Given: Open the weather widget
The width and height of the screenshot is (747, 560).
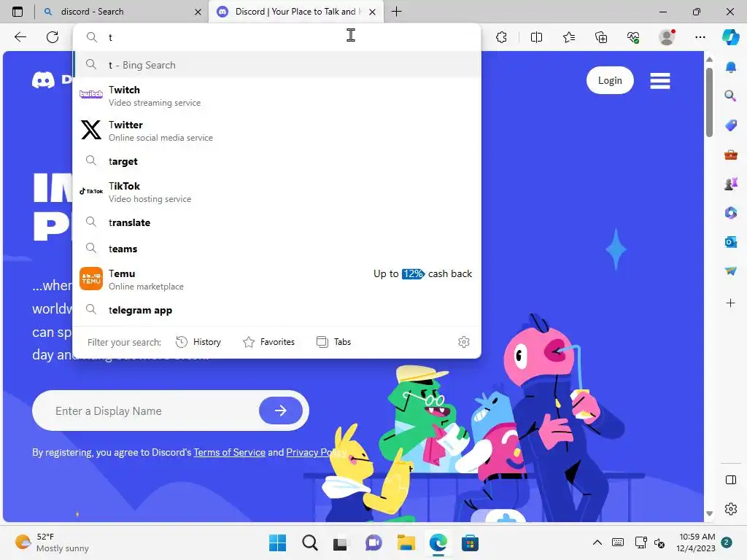Looking at the screenshot, I should tap(52, 542).
